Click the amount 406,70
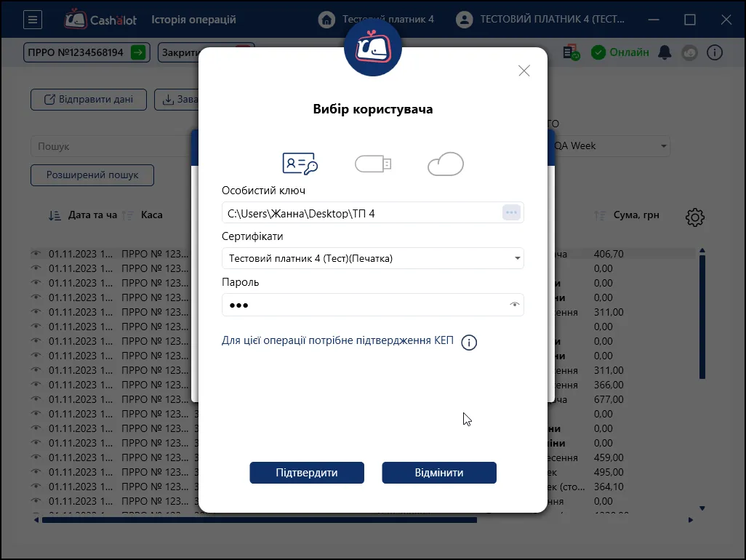Image resolution: width=746 pixels, height=560 pixels. [x=609, y=254]
